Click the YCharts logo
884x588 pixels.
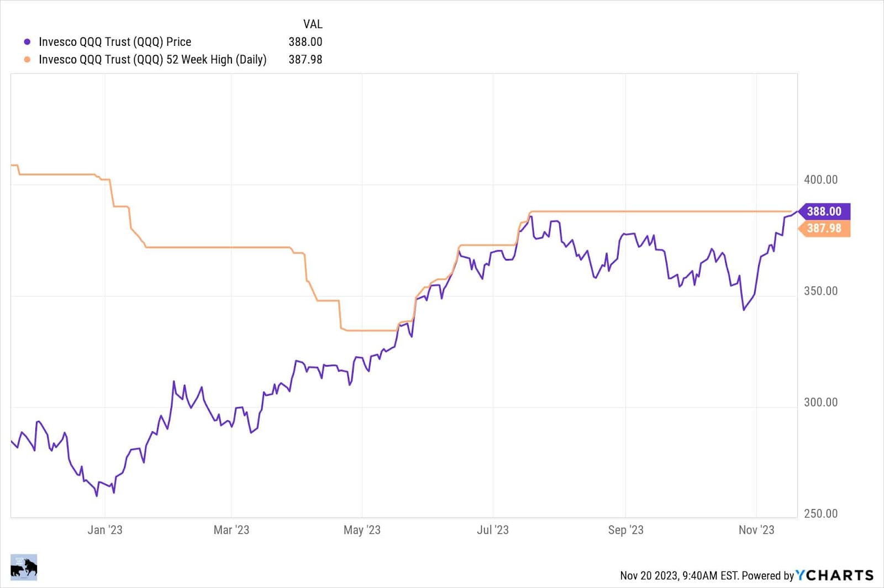(x=834, y=575)
